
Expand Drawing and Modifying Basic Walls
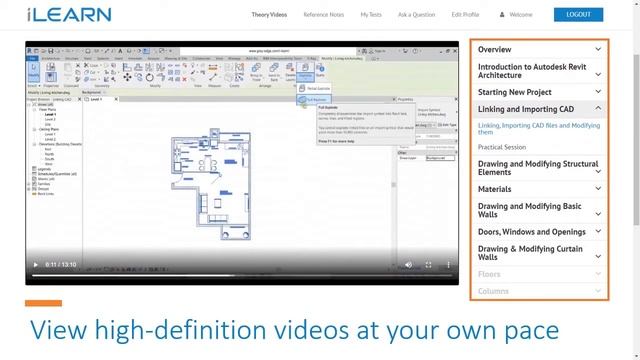pos(539,210)
